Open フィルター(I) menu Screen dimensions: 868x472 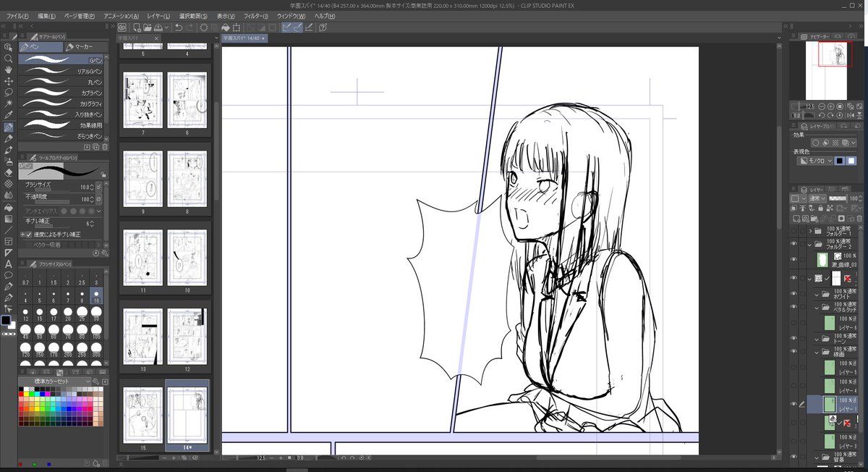pyautogui.click(x=255, y=15)
